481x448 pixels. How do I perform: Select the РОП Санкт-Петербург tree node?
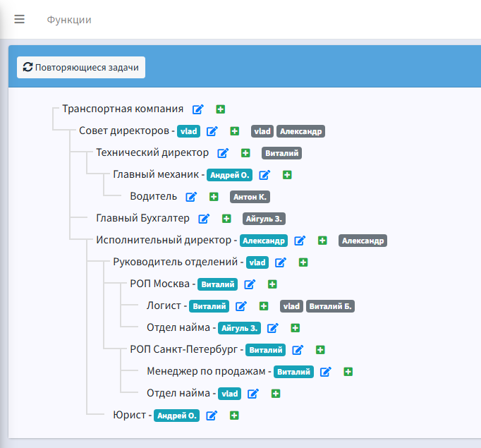(186, 350)
